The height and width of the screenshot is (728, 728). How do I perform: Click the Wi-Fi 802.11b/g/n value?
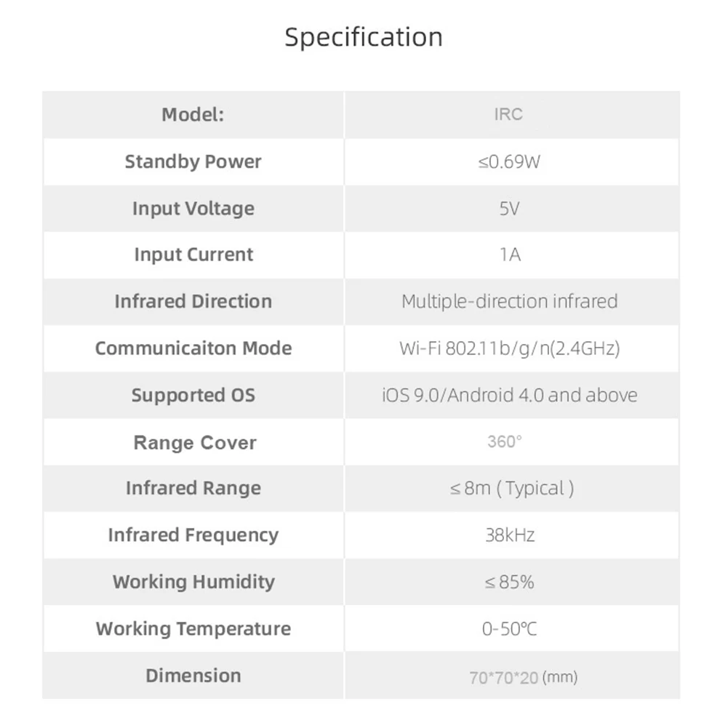point(509,348)
